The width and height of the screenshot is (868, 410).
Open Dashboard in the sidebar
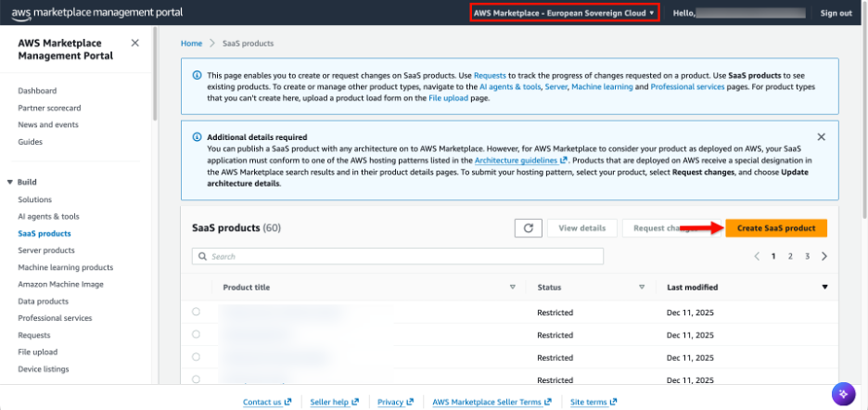(37, 91)
